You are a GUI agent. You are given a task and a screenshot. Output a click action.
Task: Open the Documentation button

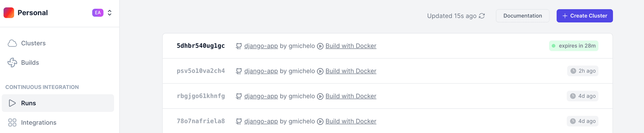point(523,16)
